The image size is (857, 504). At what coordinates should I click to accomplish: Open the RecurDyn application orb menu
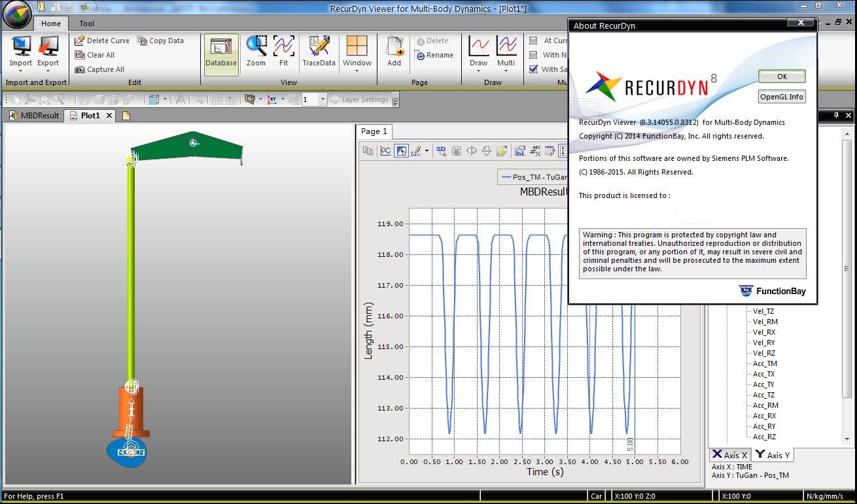18,14
